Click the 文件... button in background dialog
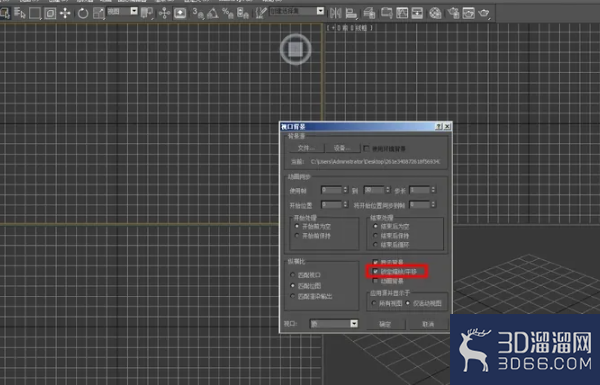 coord(306,148)
